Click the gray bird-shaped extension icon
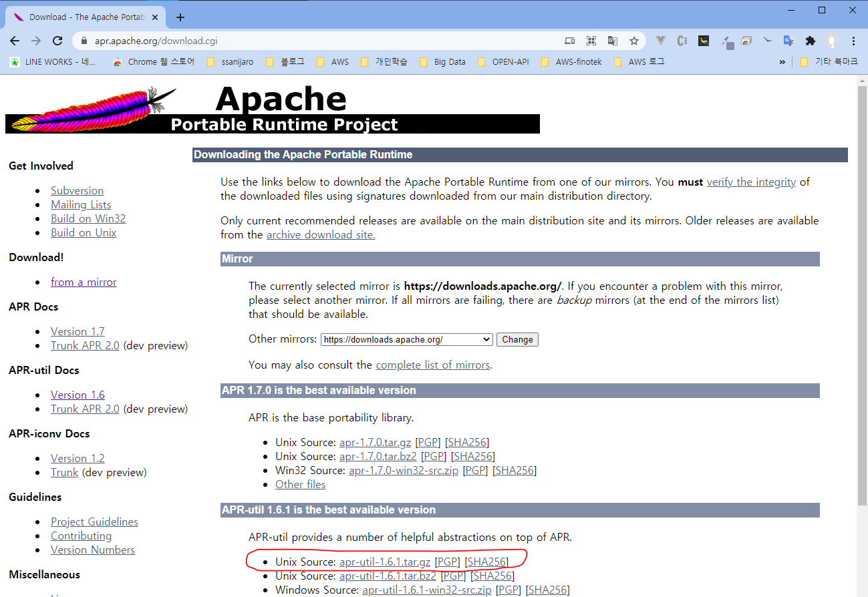Image resolution: width=868 pixels, height=597 pixels. point(768,41)
